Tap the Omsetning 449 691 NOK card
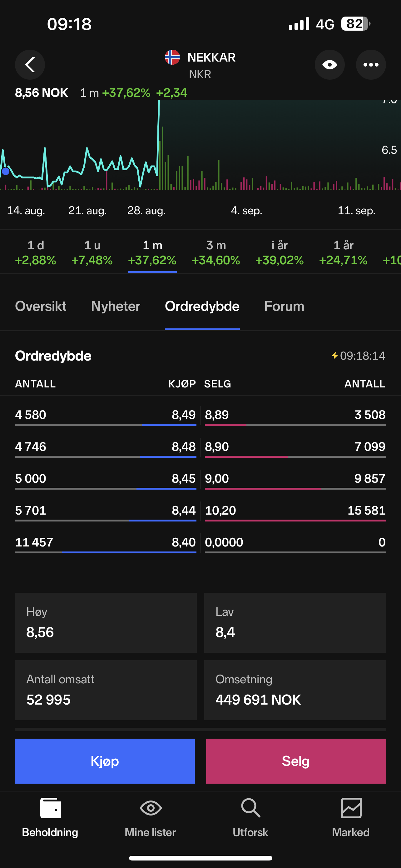This screenshot has width=401, height=868. [x=295, y=690]
